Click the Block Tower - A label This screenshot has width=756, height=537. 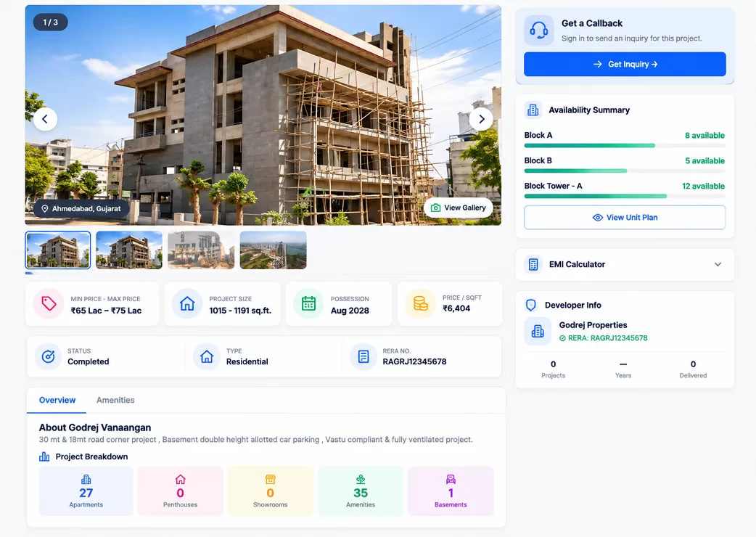pyautogui.click(x=553, y=186)
